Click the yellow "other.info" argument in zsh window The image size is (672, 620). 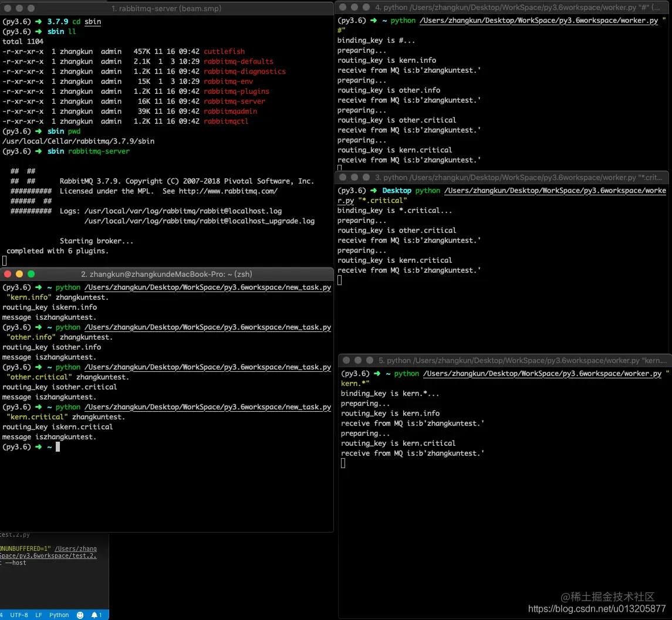pos(31,337)
